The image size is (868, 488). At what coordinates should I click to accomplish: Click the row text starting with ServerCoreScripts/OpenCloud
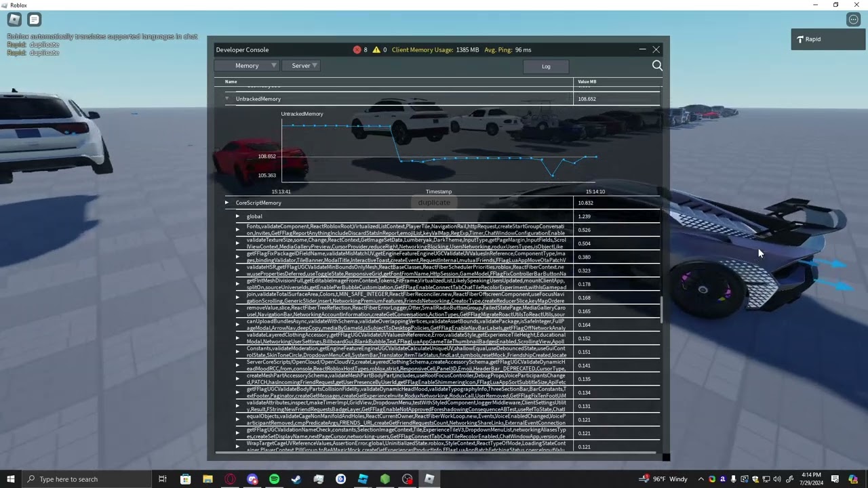click(x=406, y=365)
